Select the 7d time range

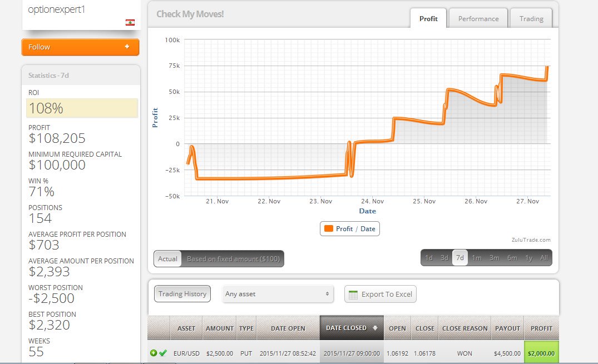pyautogui.click(x=460, y=258)
